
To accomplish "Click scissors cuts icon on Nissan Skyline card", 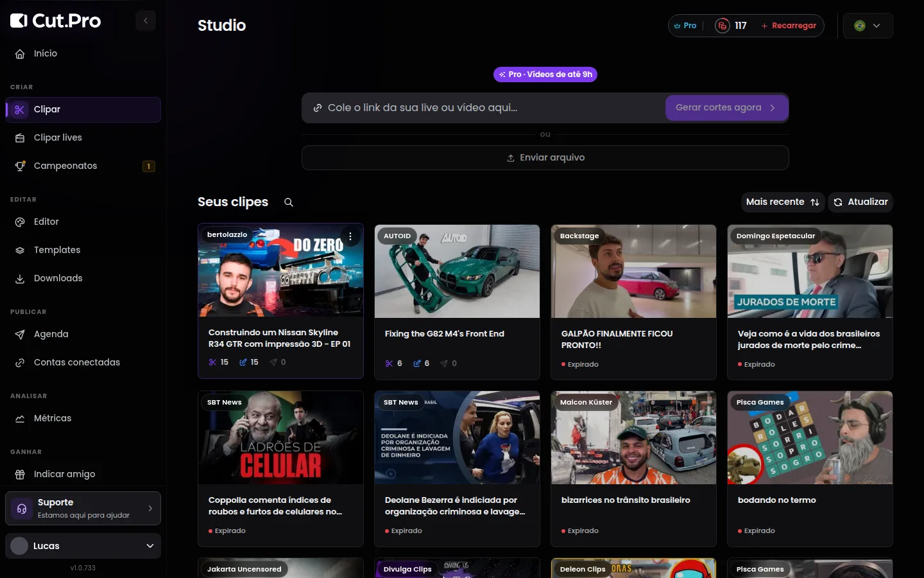I will tap(212, 363).
